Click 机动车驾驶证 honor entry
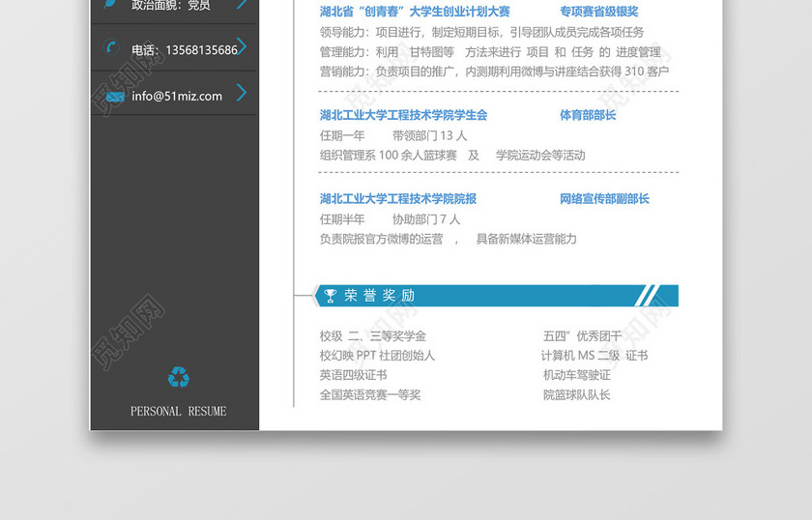The width and height of the screenshot is (812, 520). (577, 375)
